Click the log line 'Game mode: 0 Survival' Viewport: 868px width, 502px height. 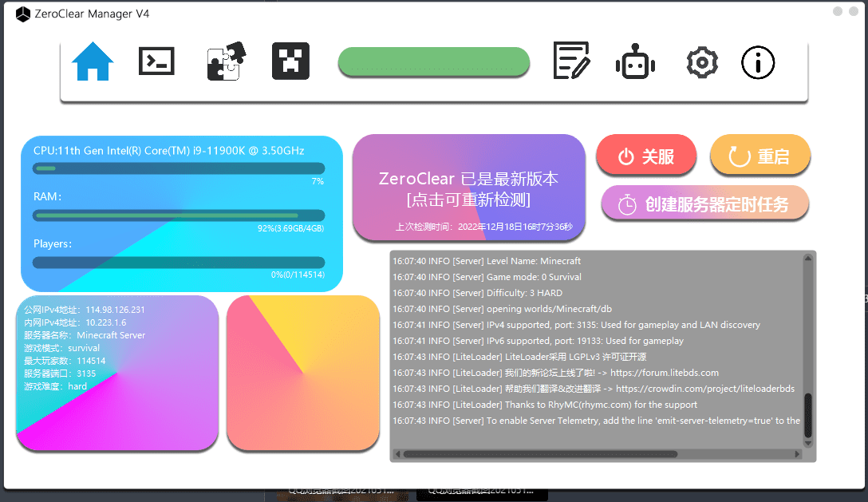(x=487, y=277)
